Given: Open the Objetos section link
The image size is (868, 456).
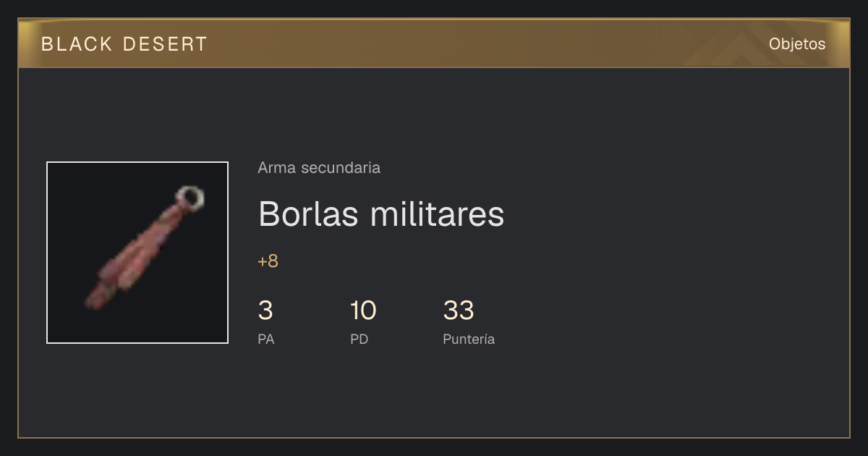Looking at the screenshot, I should pyautogui.click(x=797, y=44).
